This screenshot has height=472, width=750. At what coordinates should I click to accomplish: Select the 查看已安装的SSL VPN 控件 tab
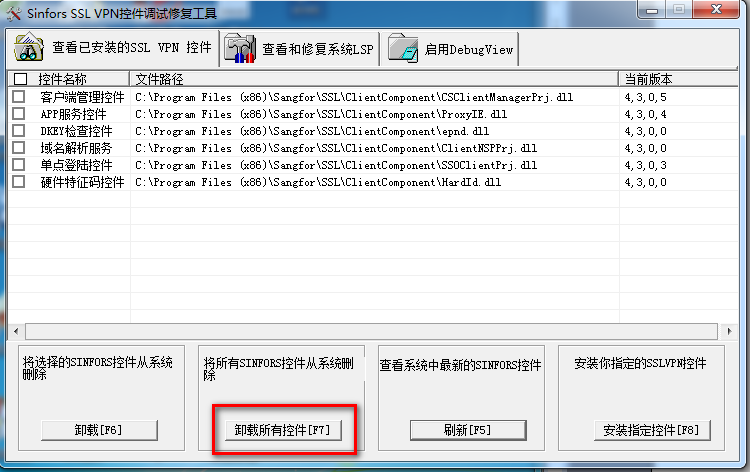[x=113, y=47]
